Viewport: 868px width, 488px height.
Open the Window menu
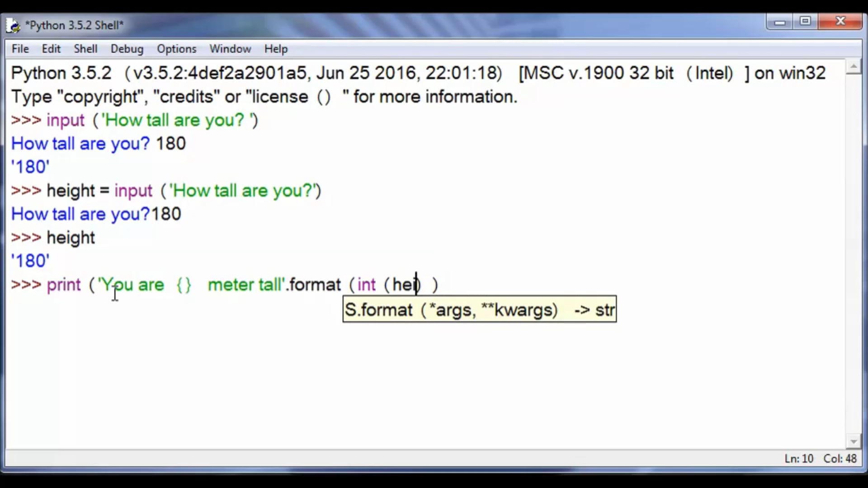(230, 49)
